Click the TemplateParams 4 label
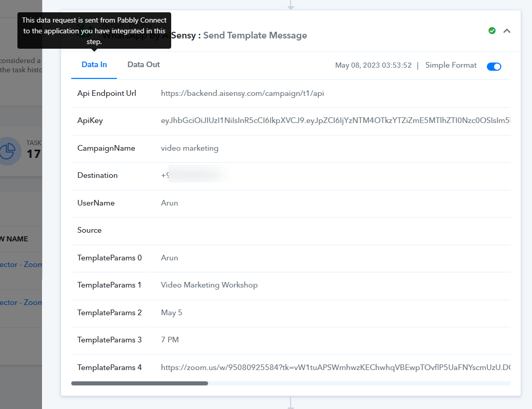The width and height of the screenshot is (532, 409). (x=109, y=367)
